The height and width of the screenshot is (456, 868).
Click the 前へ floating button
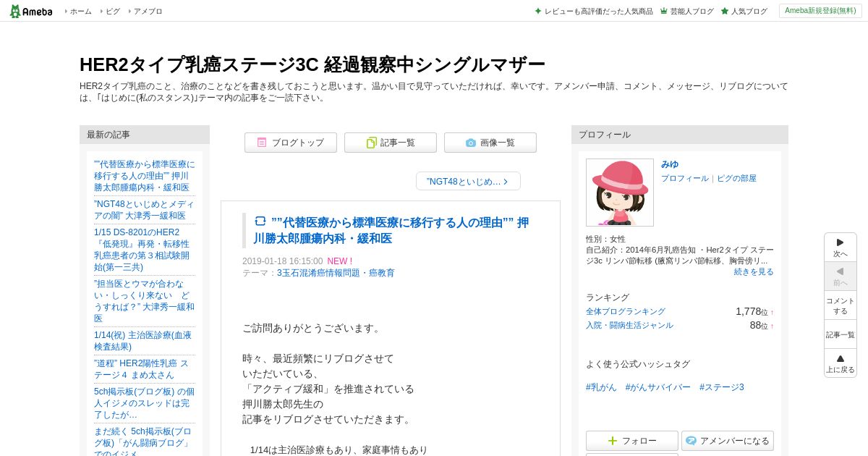[x=841, y=276]
